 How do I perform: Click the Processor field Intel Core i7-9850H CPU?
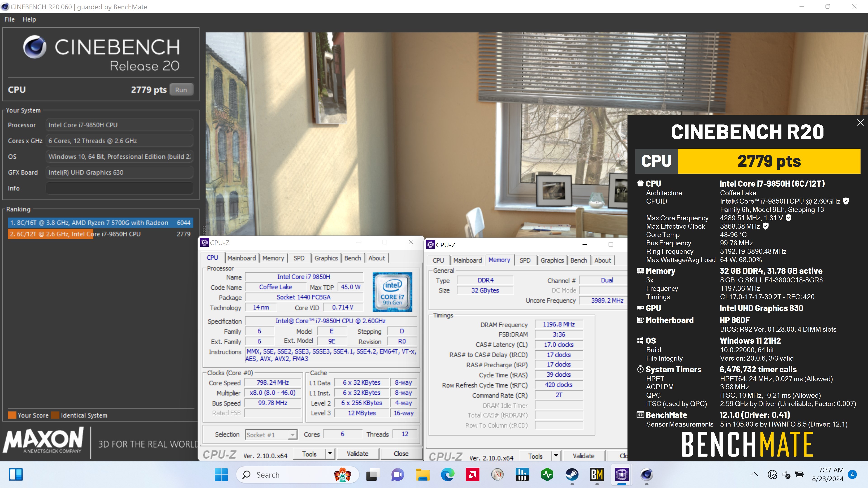pyautogui.click(x=119, y=125)
